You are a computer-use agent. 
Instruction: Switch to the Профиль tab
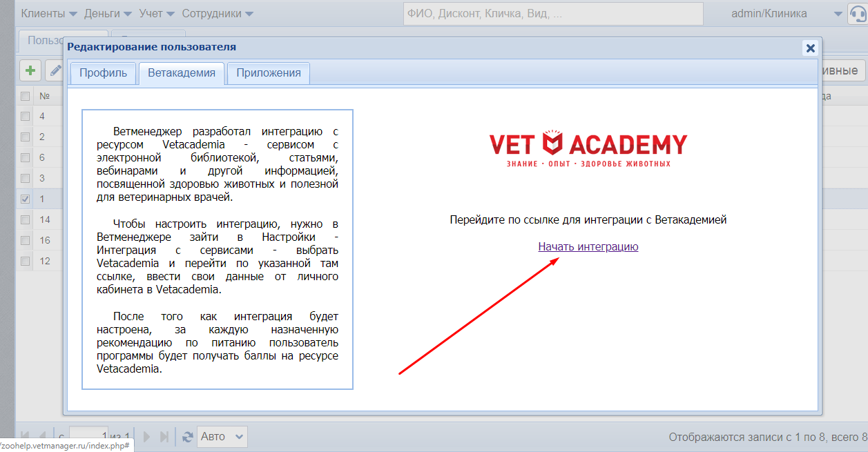coord(103,73)
